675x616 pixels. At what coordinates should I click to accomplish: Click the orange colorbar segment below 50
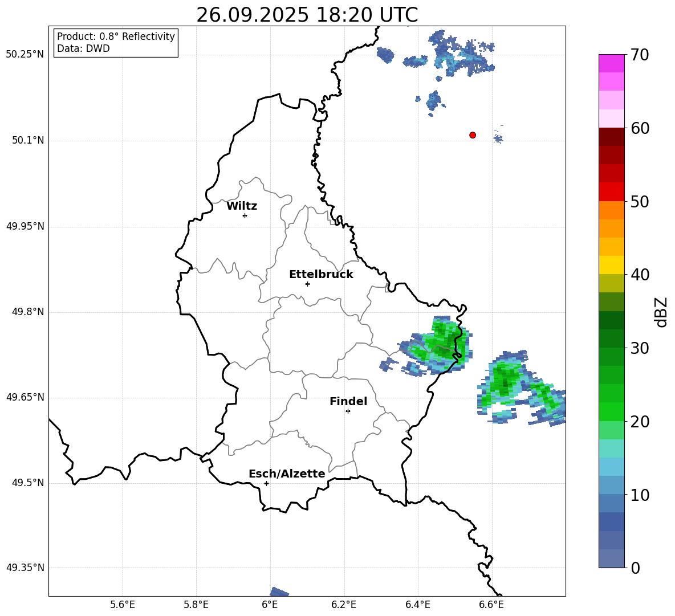point(611,210)
